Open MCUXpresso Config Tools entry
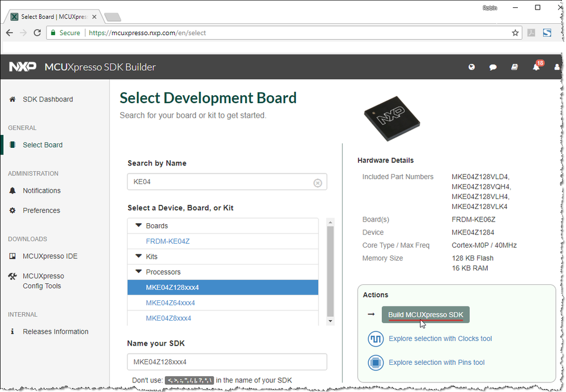 (x=43, y=281)
